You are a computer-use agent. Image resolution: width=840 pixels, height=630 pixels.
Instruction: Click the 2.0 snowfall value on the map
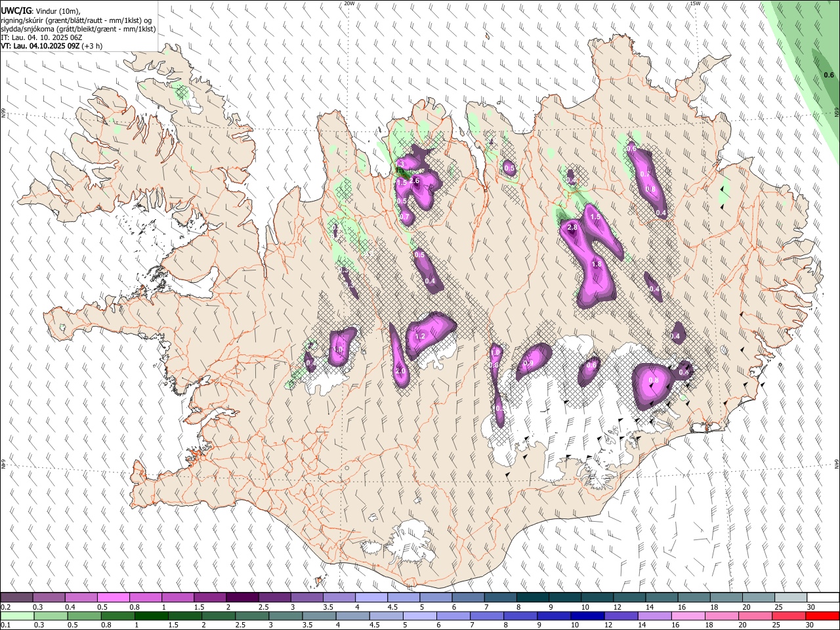click(x=400, y=371)
